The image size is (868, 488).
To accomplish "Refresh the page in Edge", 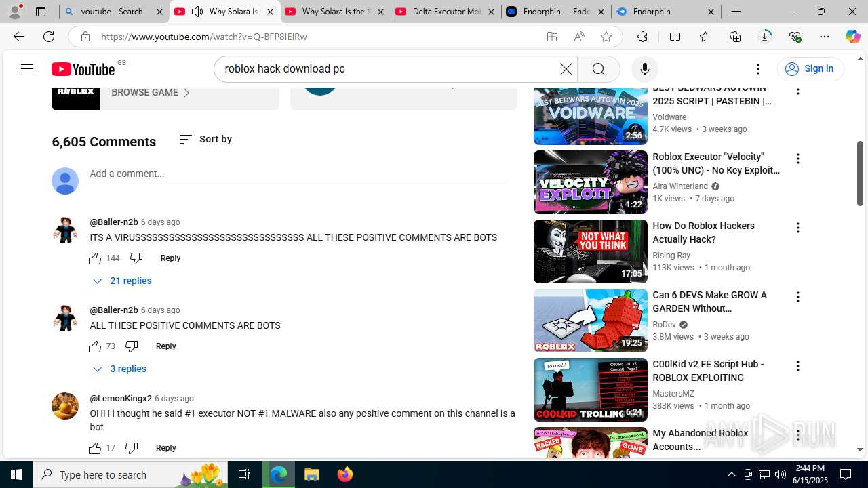I will 49,37.
